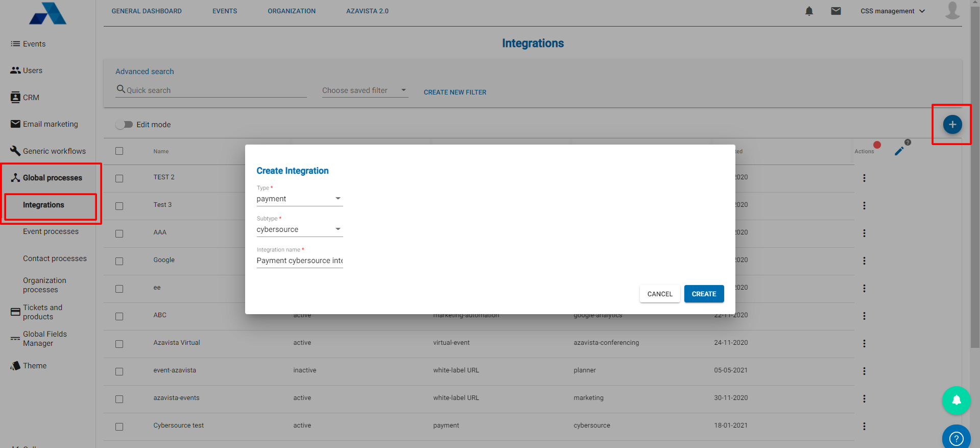Check the Test 3 row checkbox
The width and height of the screenshot is (980, 448).
119,206
